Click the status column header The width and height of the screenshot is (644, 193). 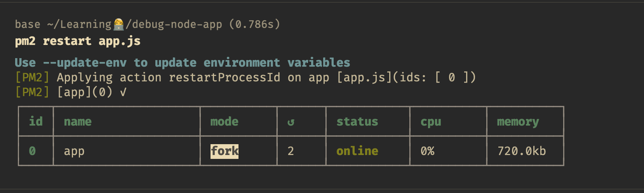click(x=357, y=121)
